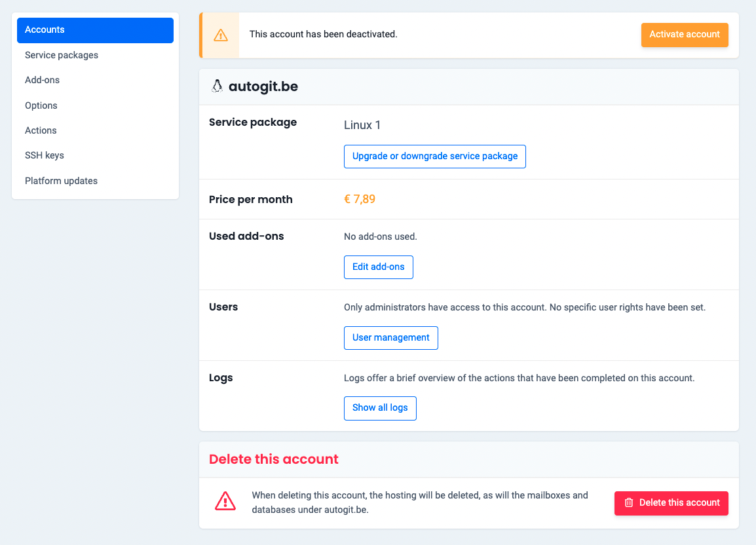Click Upgrade or downgrade service package

[434, 157]
